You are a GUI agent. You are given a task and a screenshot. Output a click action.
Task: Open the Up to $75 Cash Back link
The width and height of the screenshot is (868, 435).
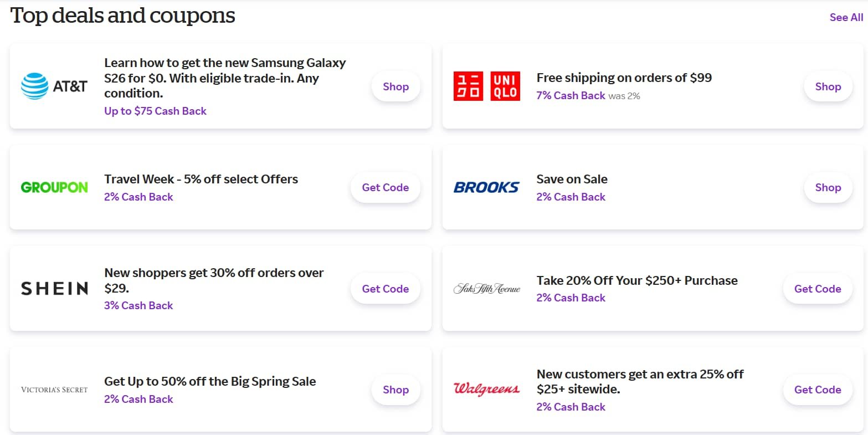click(x=155, y=111)
